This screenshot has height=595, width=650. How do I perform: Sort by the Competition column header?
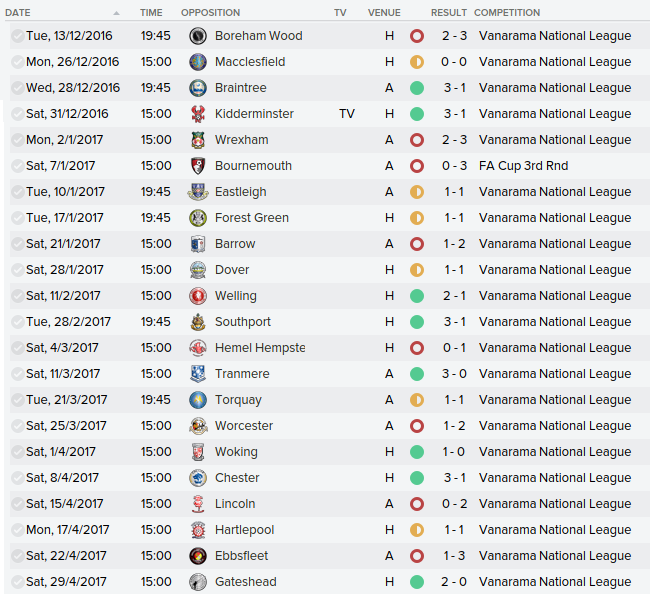pyautogui.click(x=507, y=13)
